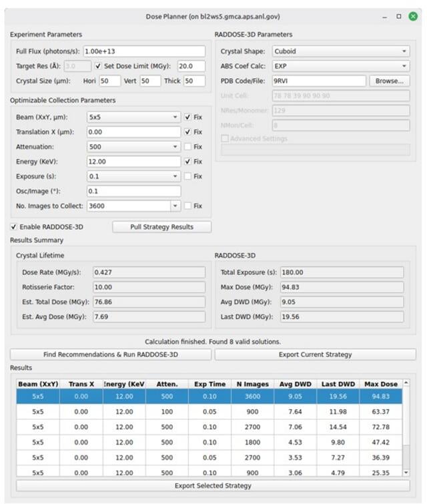Screen dimensions: 427x504
Task: Sort results by Beam (XxY) column header
Action: pos(38,384)
